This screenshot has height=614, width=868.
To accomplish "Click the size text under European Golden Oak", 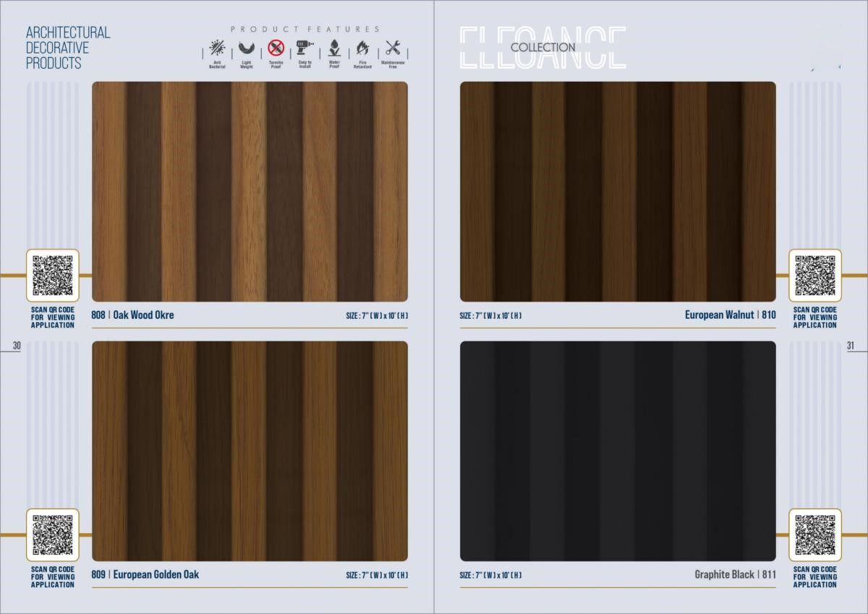I will (x=377, y=576).
